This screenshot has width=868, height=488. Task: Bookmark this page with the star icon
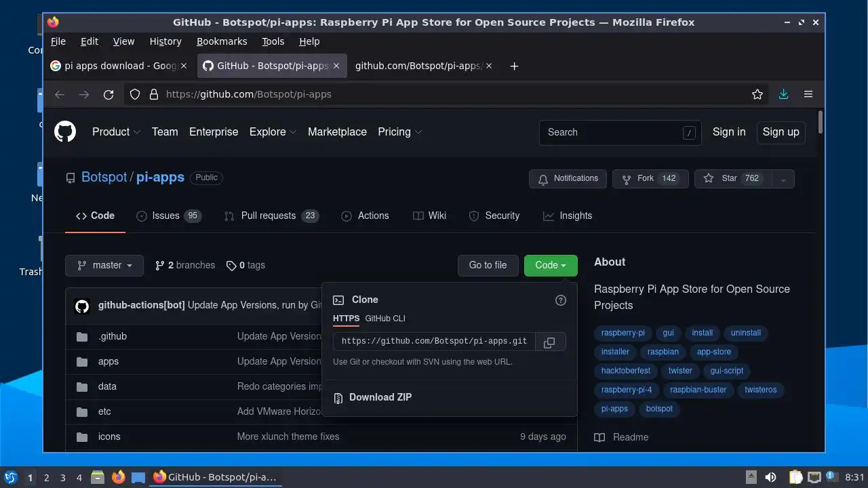click(757, 94)
